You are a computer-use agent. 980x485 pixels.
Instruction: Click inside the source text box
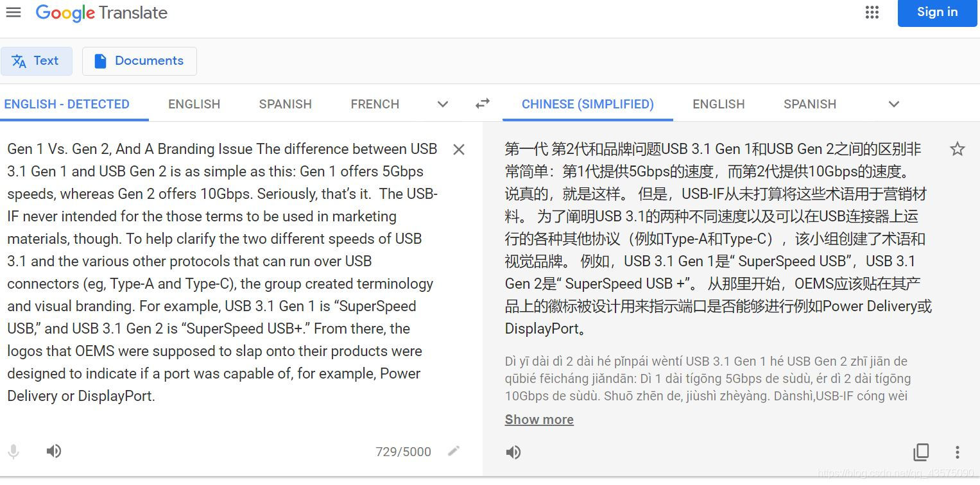coord(223,272)
